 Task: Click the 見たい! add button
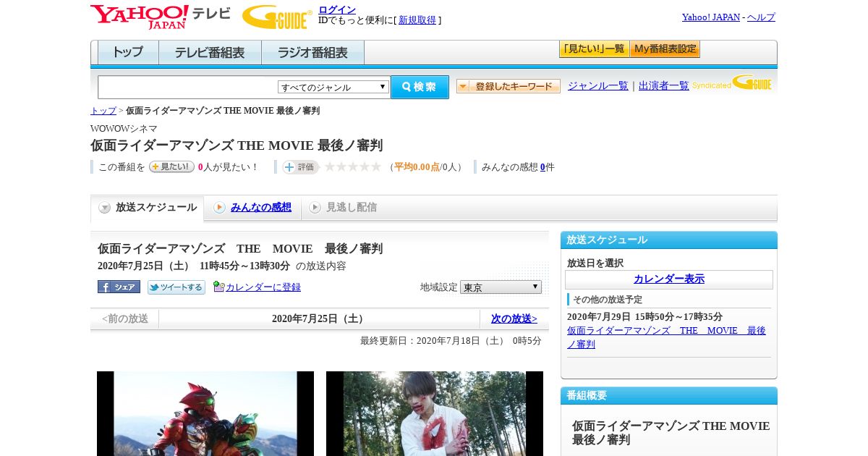coord(171,166)
